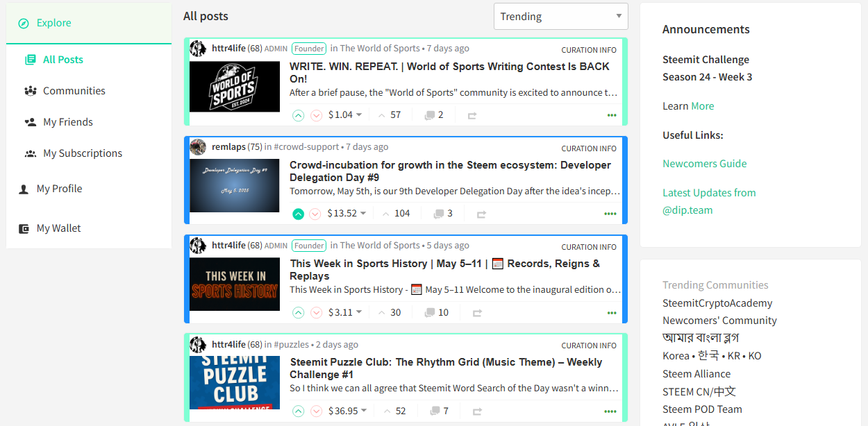This screenshot has height=426, width=868.
Task: Downvote the WRITE. WIN. REPEAT. post
Action: (316, 115)
